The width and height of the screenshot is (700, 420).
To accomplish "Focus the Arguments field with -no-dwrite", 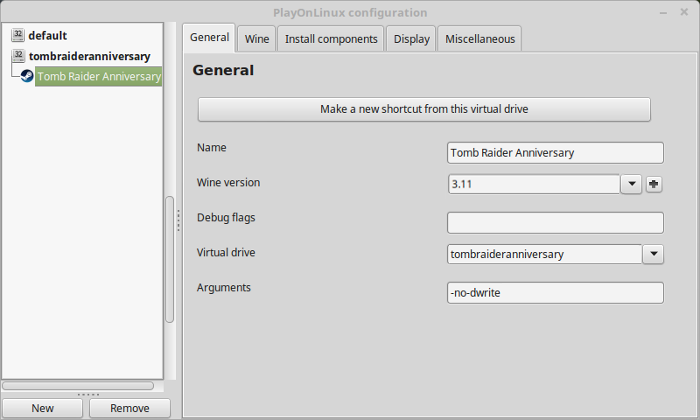I will click(555, 293).
